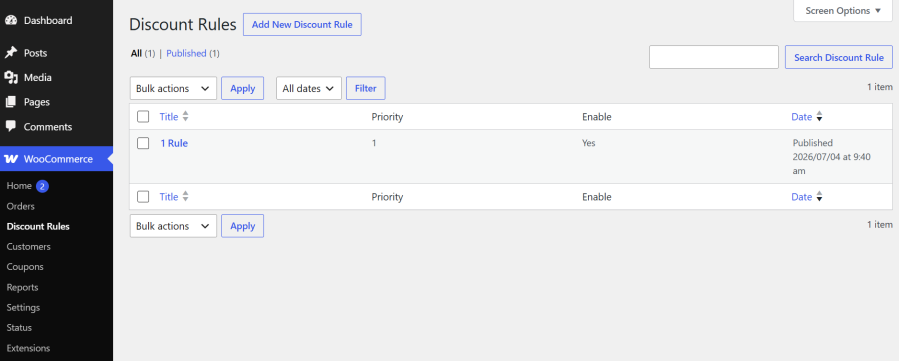Open the bottom Bulk actions dropdown

click(173, 226)
